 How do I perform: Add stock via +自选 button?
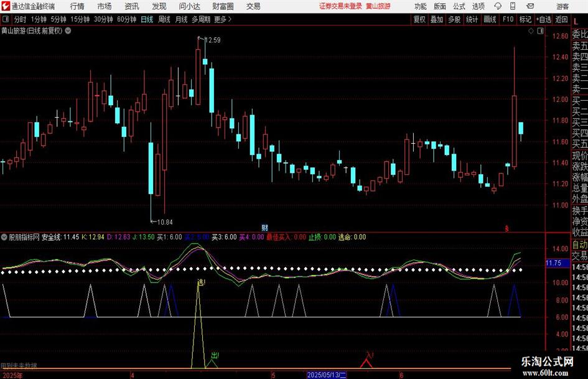543,19
